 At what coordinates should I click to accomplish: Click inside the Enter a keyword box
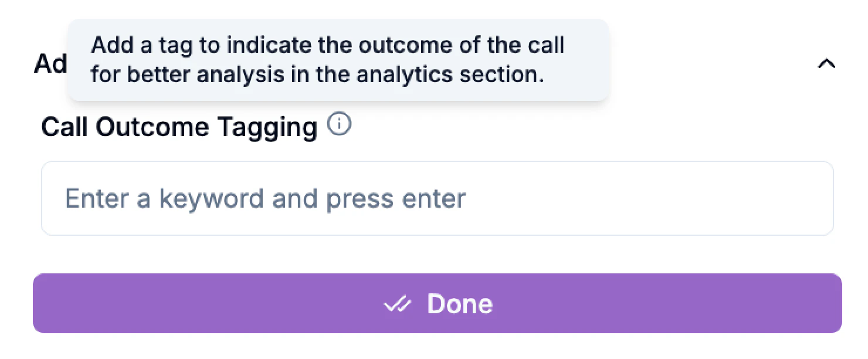click(x=438, y=198)
